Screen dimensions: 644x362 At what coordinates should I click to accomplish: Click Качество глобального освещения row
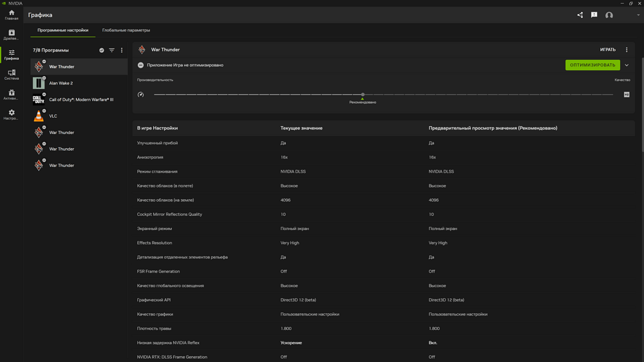[x=384, y=285]
